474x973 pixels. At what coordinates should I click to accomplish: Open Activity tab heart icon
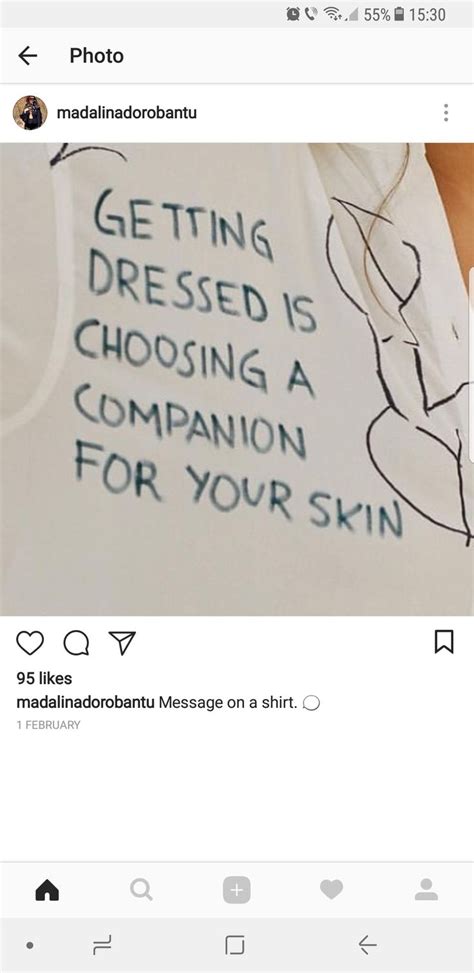331,890
